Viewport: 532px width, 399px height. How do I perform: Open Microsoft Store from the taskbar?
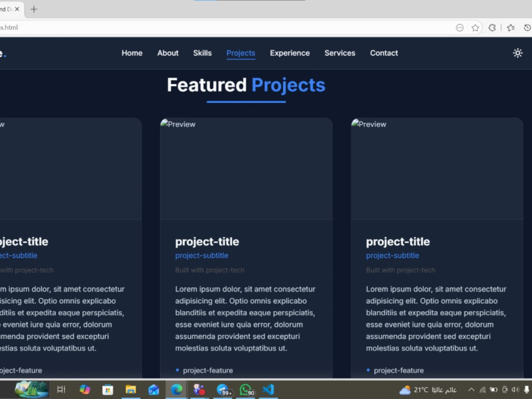107,389
